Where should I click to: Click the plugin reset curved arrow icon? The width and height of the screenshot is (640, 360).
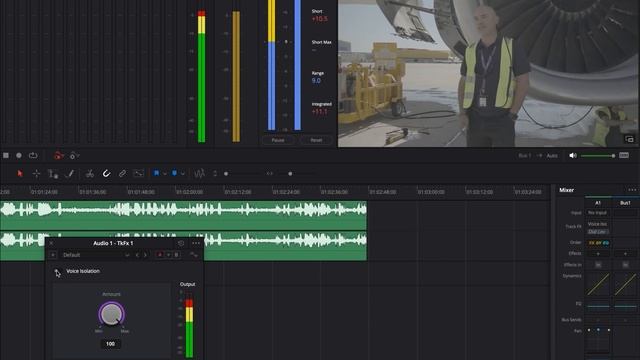coord(193,255)
